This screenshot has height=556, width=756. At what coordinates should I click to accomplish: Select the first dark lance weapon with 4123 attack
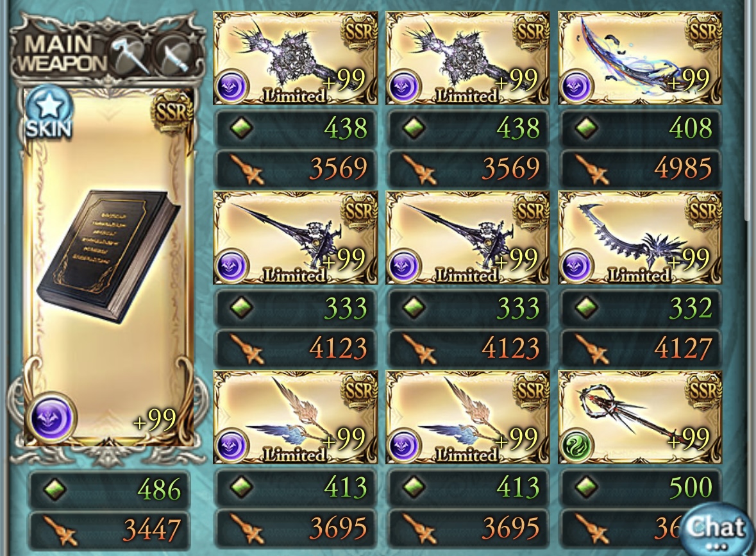tap(295, 238)
